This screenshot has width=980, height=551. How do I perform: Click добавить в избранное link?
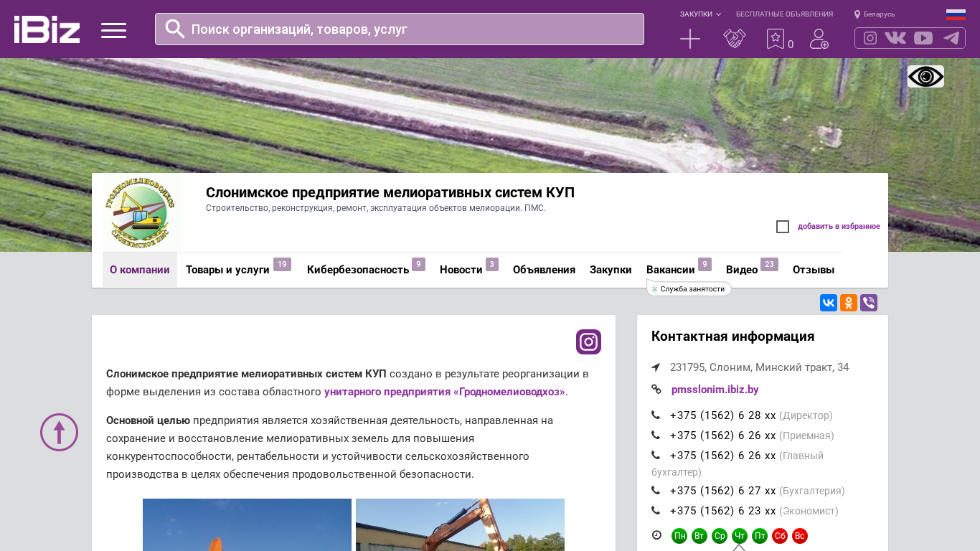839,227
